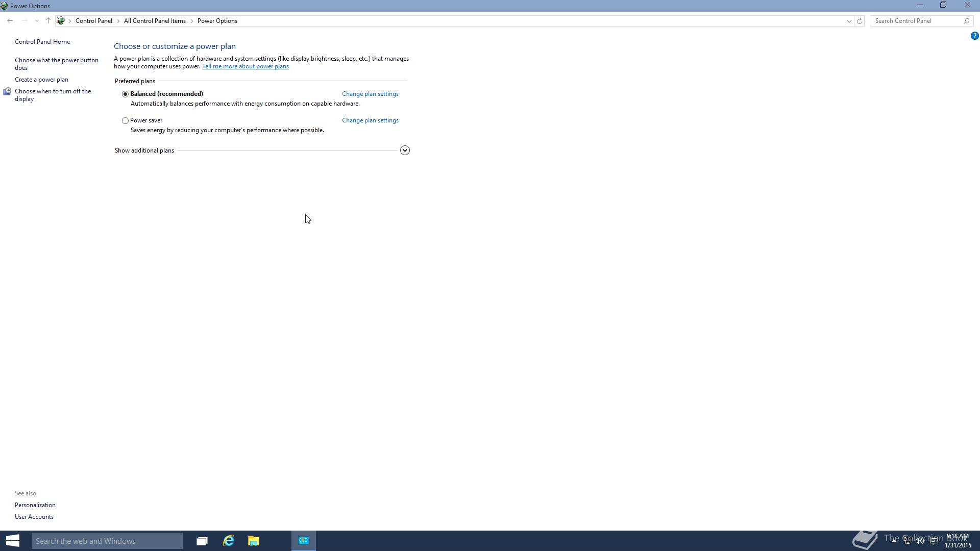Screen dimensions: 980x551
Task: Open Tell me more about power plans
Action: (x=246, y=66)
